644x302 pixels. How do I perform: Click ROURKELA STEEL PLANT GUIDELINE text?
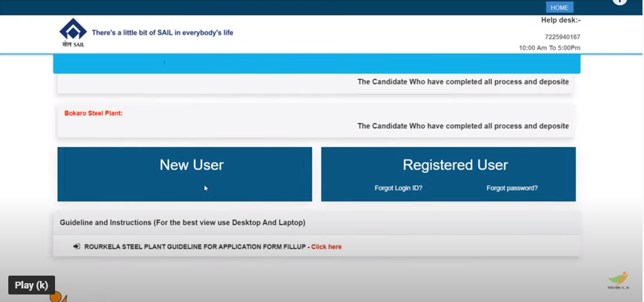(x=195, y=246)
